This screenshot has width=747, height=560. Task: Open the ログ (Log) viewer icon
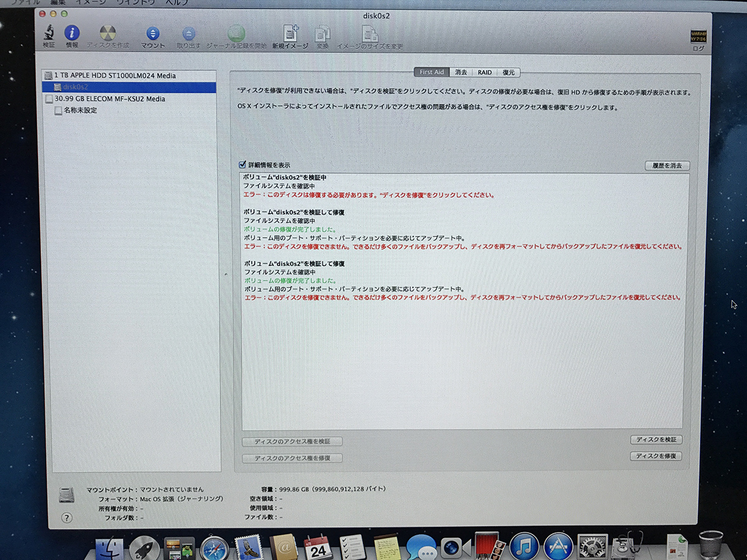tap(698, 37)
